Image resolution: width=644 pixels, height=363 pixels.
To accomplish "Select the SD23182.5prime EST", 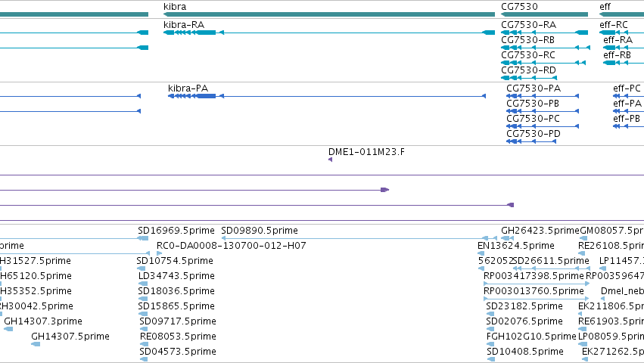I will point(490,314).
